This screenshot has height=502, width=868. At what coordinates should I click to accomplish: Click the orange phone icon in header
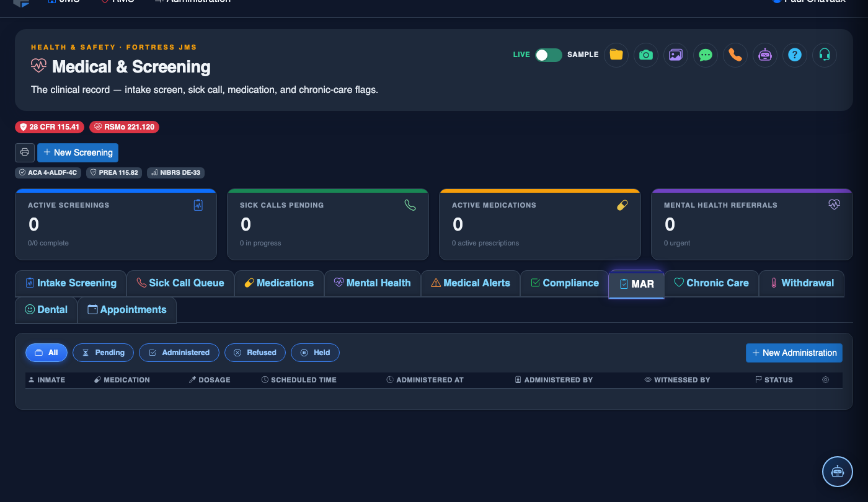(x=735, y=55)
